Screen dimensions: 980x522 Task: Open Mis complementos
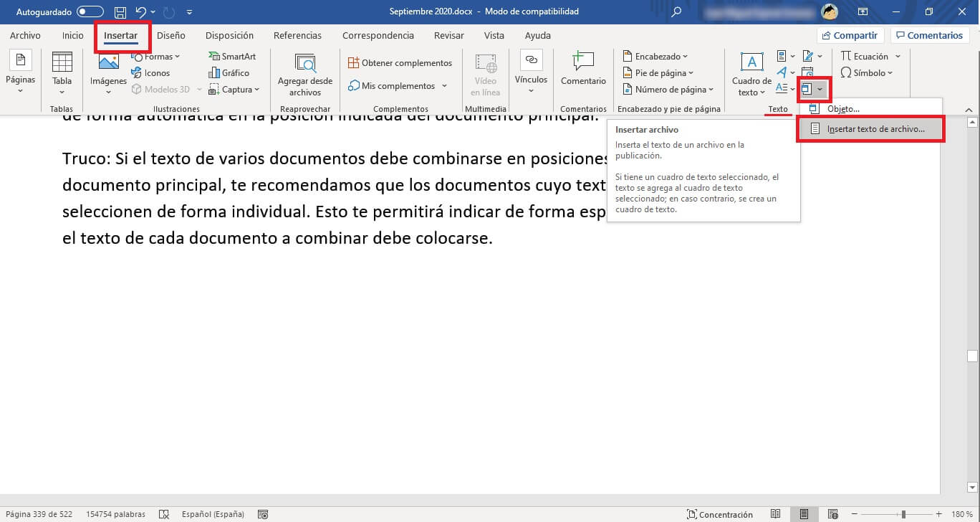point(392,85)
